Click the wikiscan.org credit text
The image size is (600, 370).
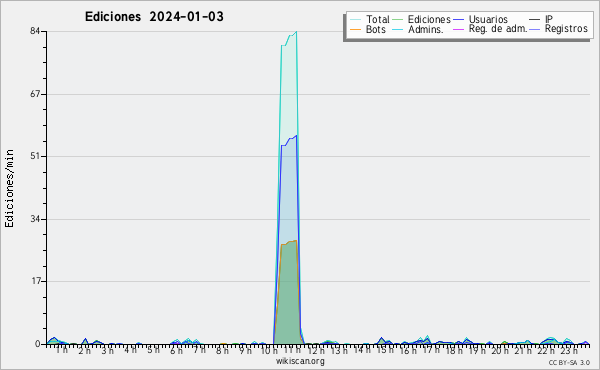(x=300, y=361)
